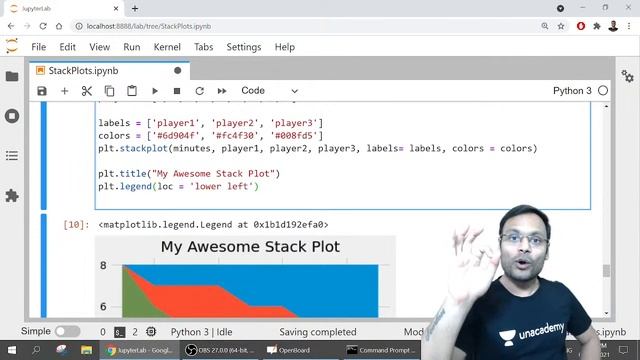Open the cell type Code dropdown
Viewport: 640px width, 360px height.
(269, 91)
